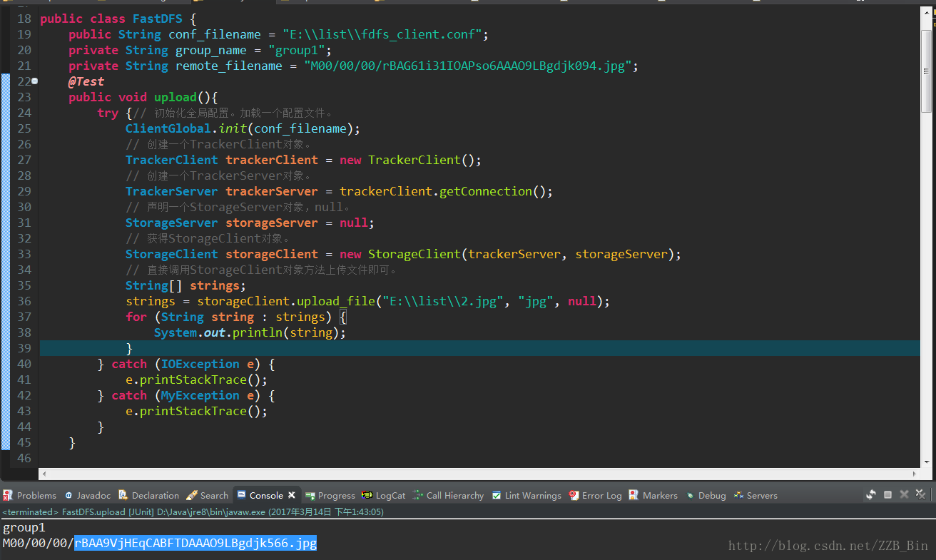Click the 'upload_file' method call on line 36

click(336, 301)
